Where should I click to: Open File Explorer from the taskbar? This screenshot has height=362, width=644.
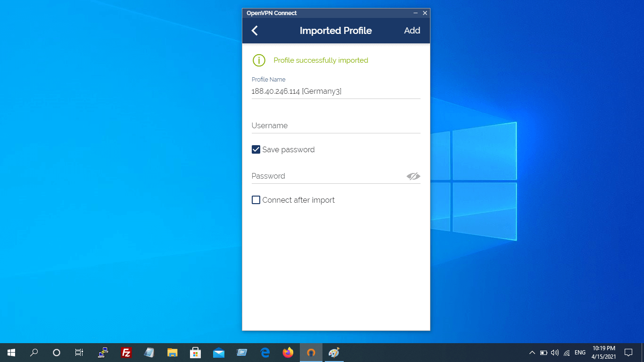[172, 353]
